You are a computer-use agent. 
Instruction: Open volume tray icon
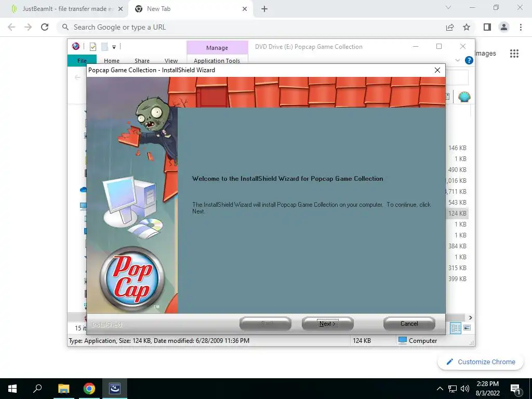pyautogui.click(x=465, y=389)
